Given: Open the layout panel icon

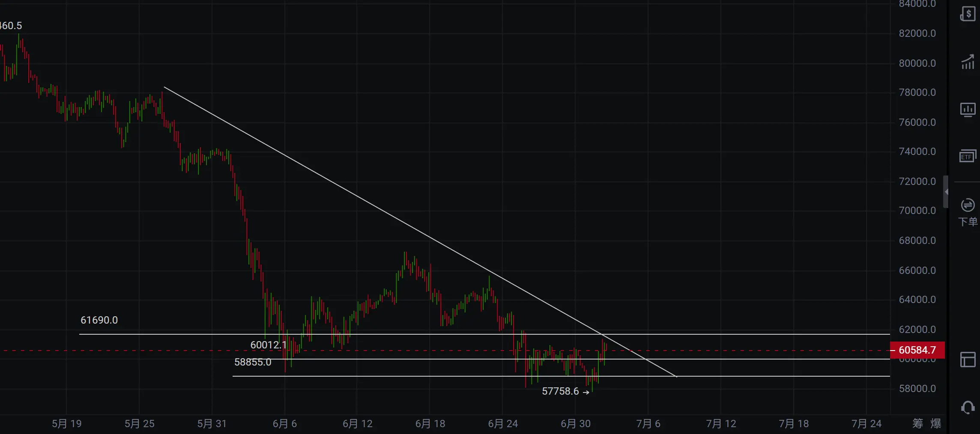Looking at the screenshot, I should pos(968,360).
